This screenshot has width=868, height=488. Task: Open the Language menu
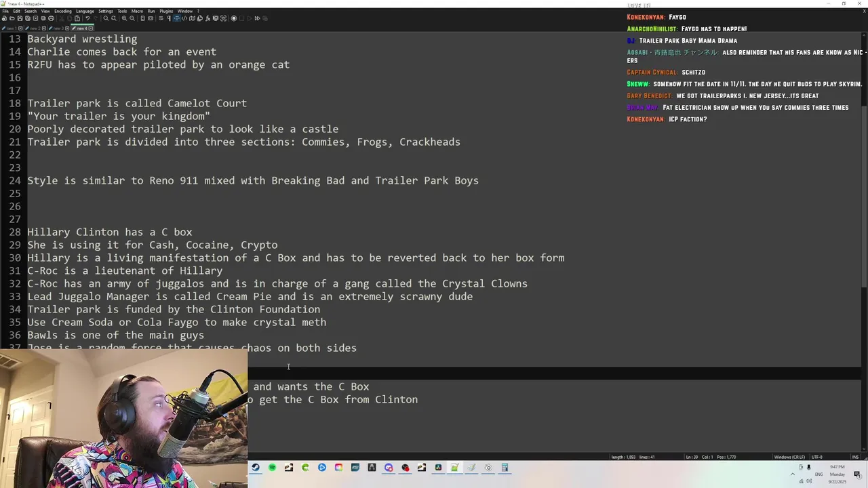click(x=85, y=11)
